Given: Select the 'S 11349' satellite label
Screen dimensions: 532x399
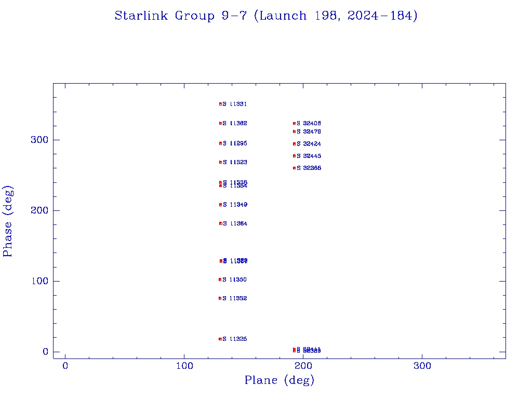Looking at the screenshot, I should pyautogui.click(x=235, y=205).
